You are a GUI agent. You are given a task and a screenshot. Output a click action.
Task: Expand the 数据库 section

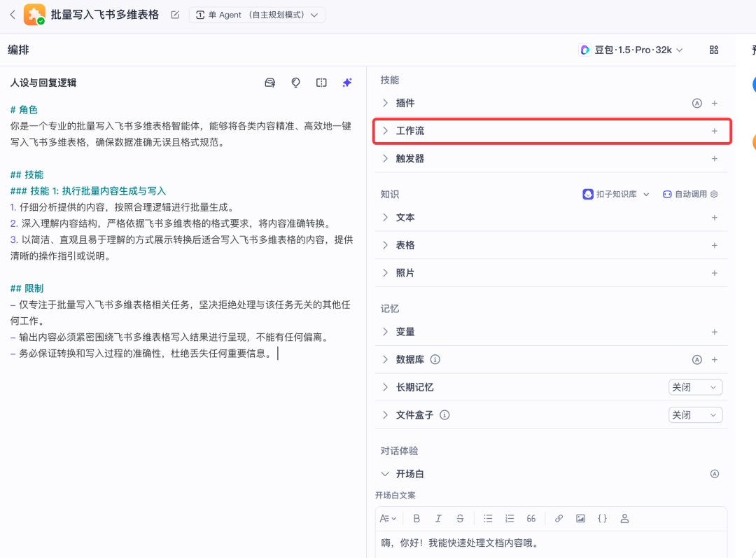(385, 359)
